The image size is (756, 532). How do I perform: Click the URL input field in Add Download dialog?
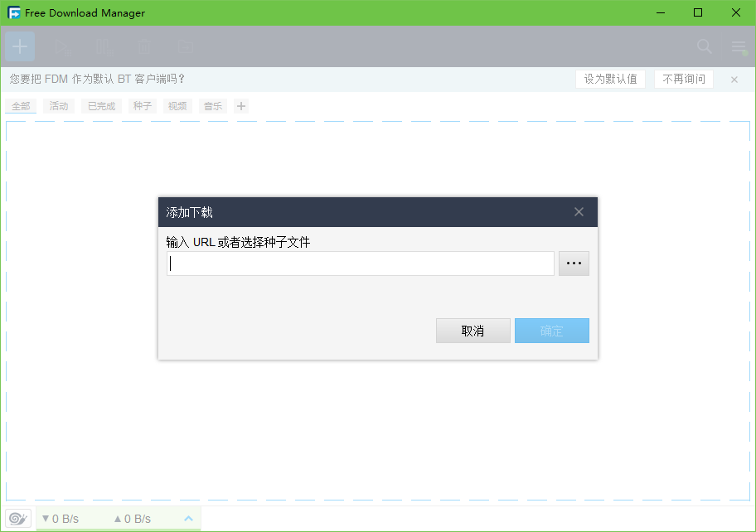coord(360,263)
